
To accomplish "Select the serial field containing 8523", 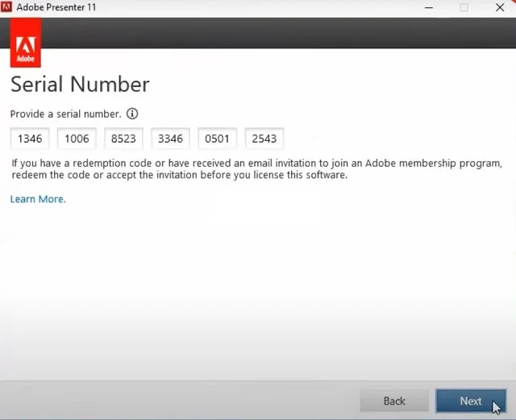I will (x=123, y=139).
